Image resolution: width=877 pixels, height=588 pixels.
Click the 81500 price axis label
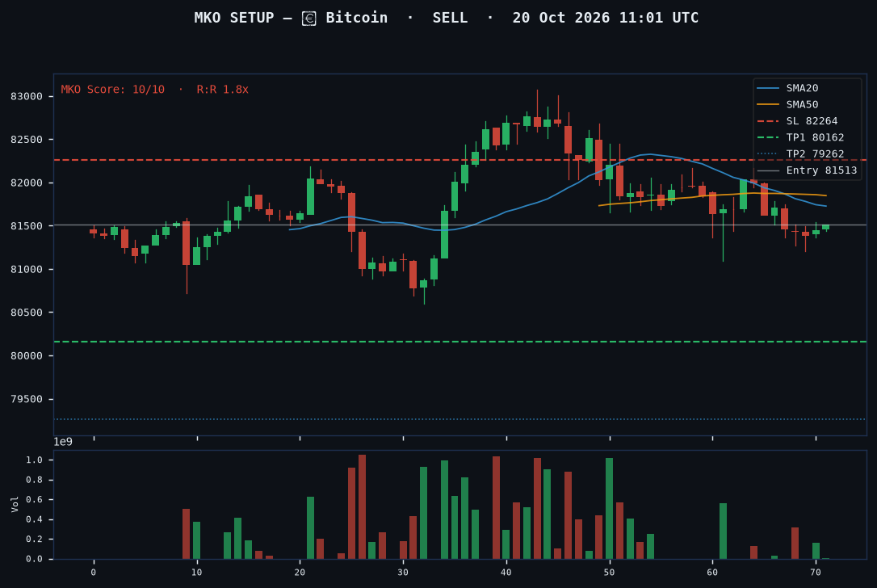click(27, 226)
